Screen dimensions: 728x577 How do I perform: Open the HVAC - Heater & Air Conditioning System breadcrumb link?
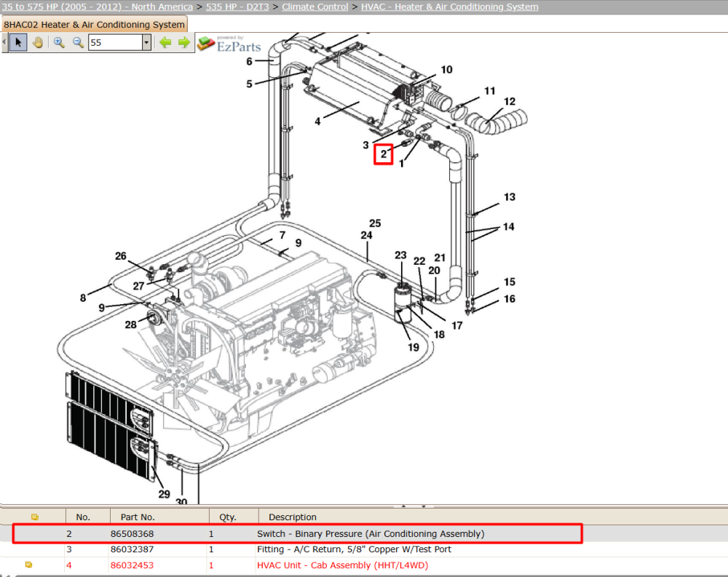(x=449, y=7)
